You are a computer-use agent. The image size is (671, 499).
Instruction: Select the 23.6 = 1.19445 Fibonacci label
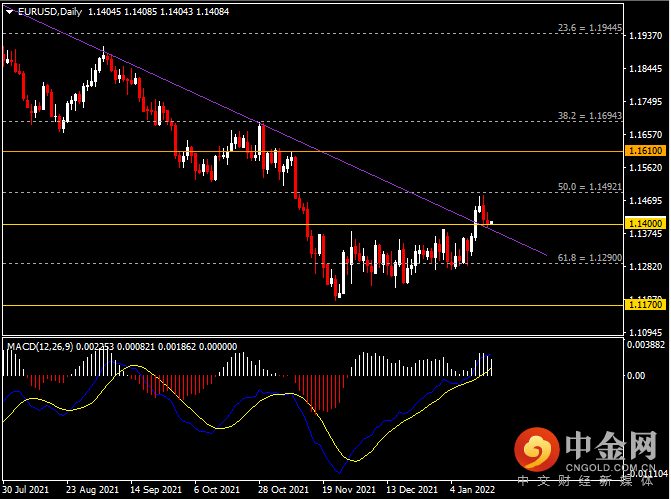pyautogui.click(x=590, y=28)
